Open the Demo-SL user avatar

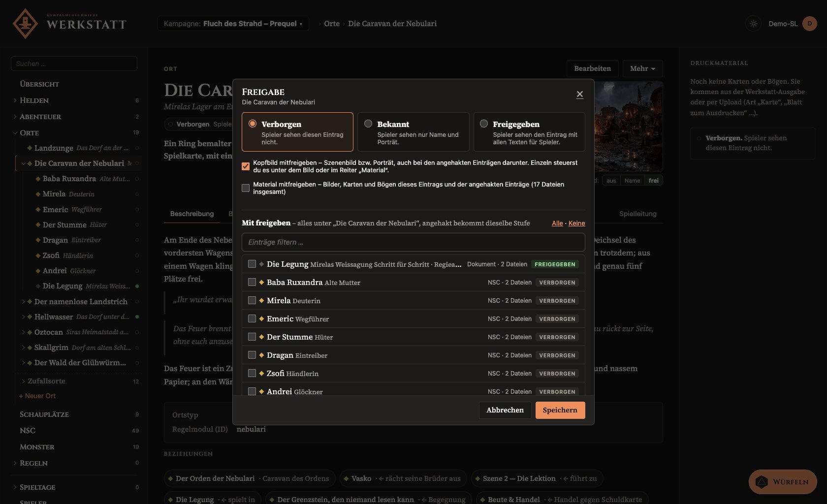tap(809, 24)
